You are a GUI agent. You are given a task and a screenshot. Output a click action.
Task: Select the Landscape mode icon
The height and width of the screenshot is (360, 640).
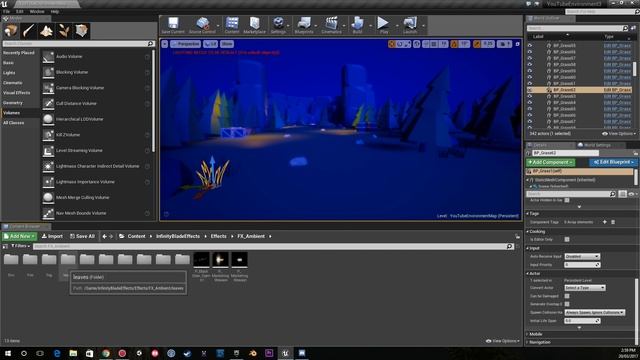46,31
